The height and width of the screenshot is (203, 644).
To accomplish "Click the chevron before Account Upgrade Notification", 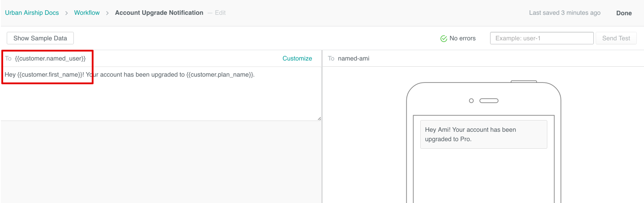I will point(107,13).
